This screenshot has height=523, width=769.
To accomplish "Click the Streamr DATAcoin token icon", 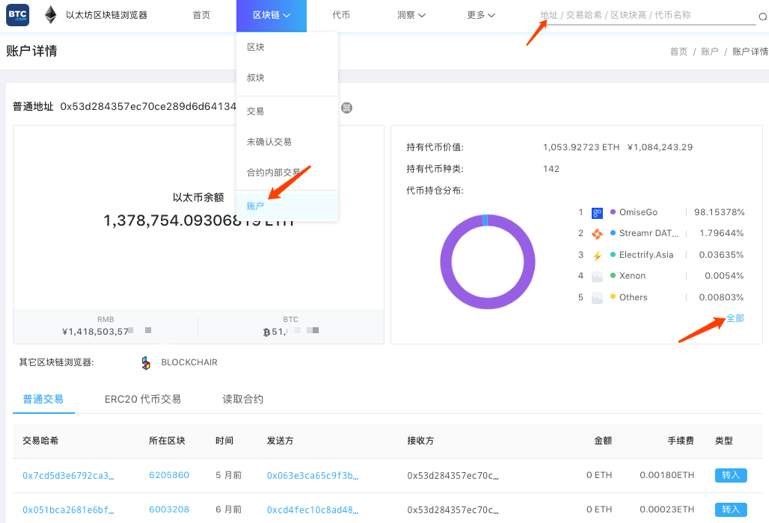I will click(x=597, y=234).
